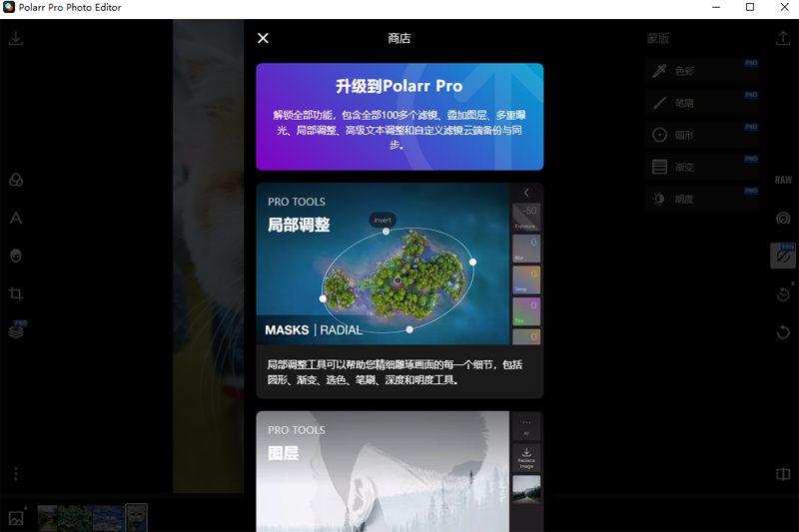
Task: Close the 商店 store panel
Action: (263, 38)
